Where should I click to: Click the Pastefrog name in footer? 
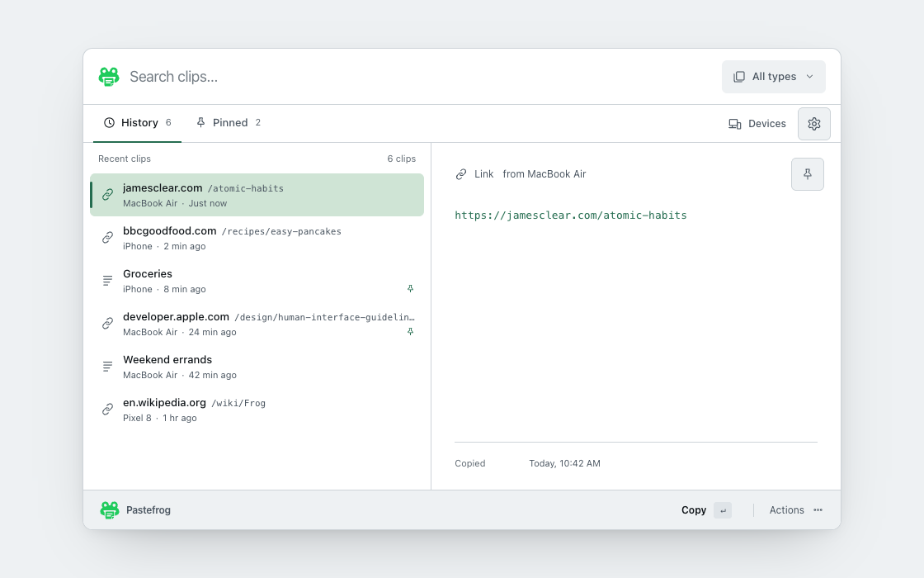[x=148, y=510]
